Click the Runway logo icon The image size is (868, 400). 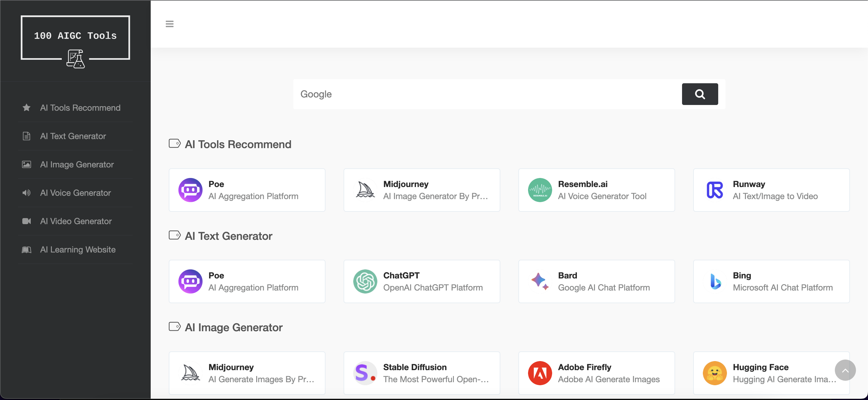click(x=714, y=190)
